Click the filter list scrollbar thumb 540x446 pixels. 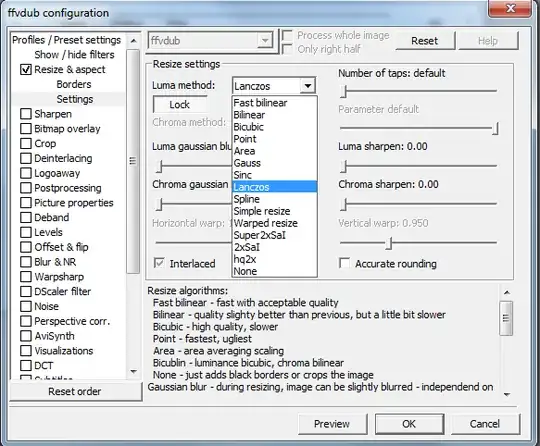[x=133, y=161]
